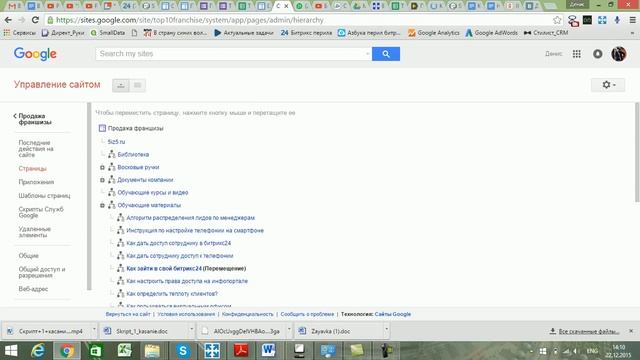
Task: Open the Страницы sidebar section
Action: tap(33, 169)
